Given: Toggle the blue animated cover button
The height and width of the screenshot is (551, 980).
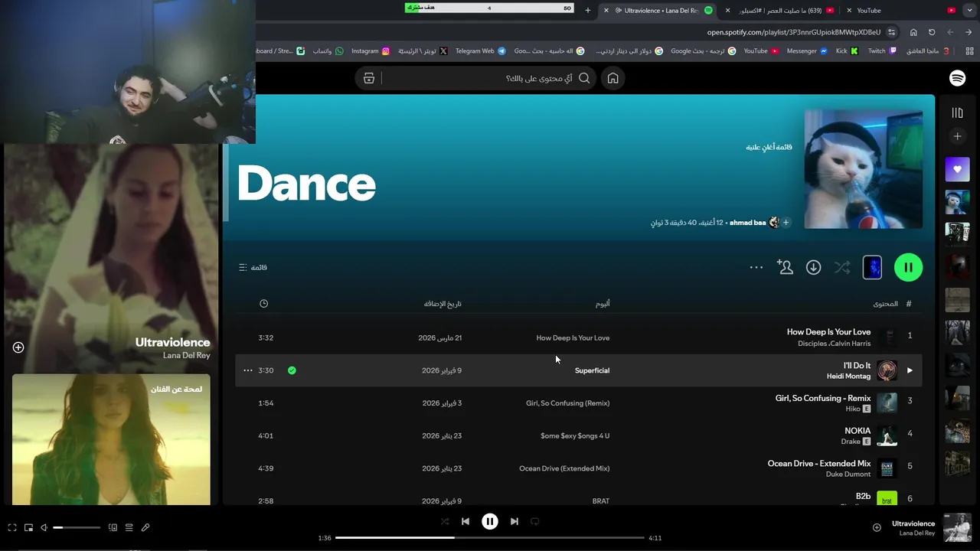Looking at the screenshot, I should click(x=872, y=267).
